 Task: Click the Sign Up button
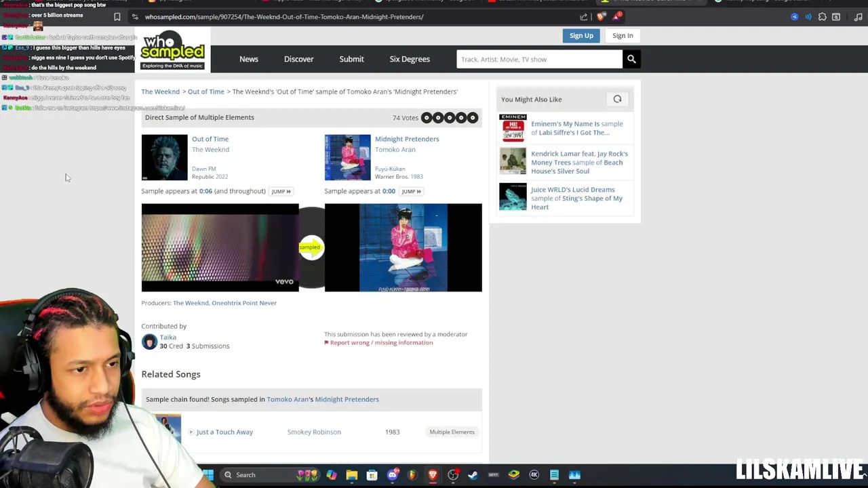581,35
